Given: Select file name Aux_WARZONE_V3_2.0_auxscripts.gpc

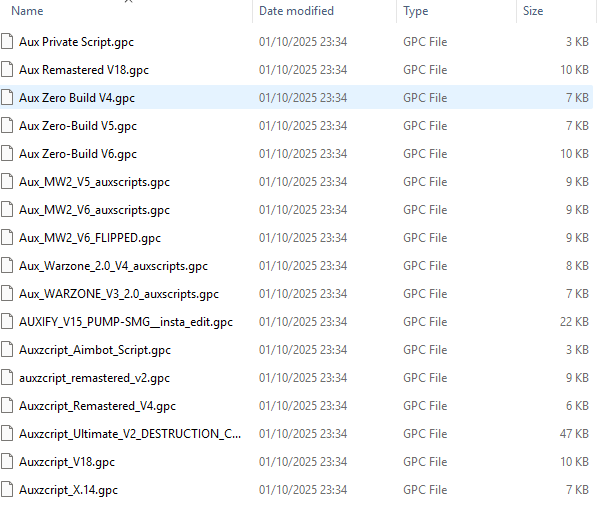Looking at the screenshot, I should pyautogui.click(x=119, y=295).
